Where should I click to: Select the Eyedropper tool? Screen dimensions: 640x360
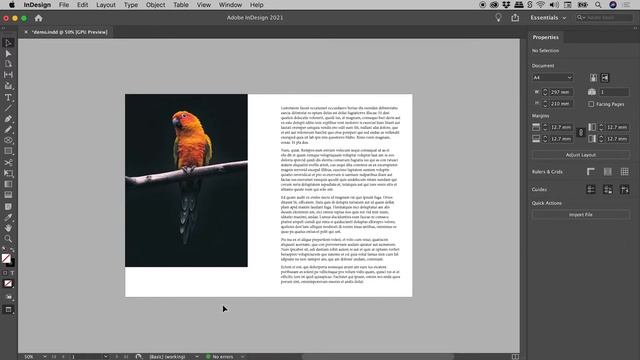point(8,217)
